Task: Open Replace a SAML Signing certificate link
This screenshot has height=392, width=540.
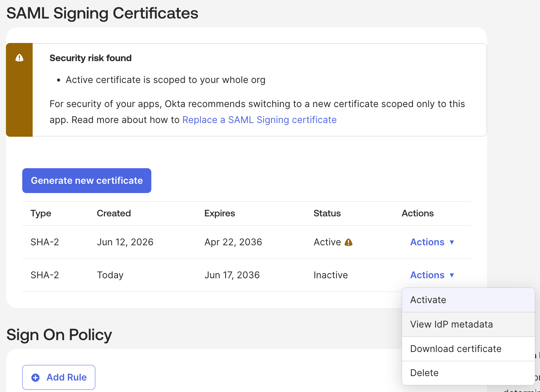Action: coord(260,120)
